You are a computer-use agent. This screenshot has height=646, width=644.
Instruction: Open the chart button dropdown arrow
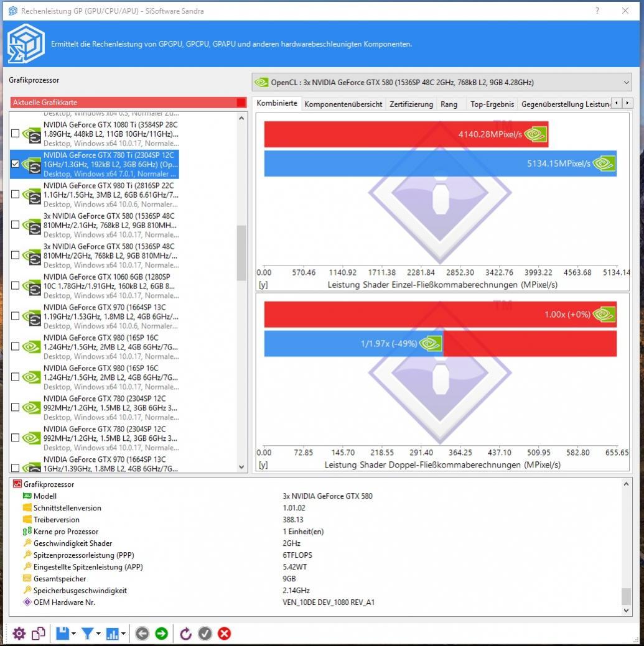tap(123, 633)
